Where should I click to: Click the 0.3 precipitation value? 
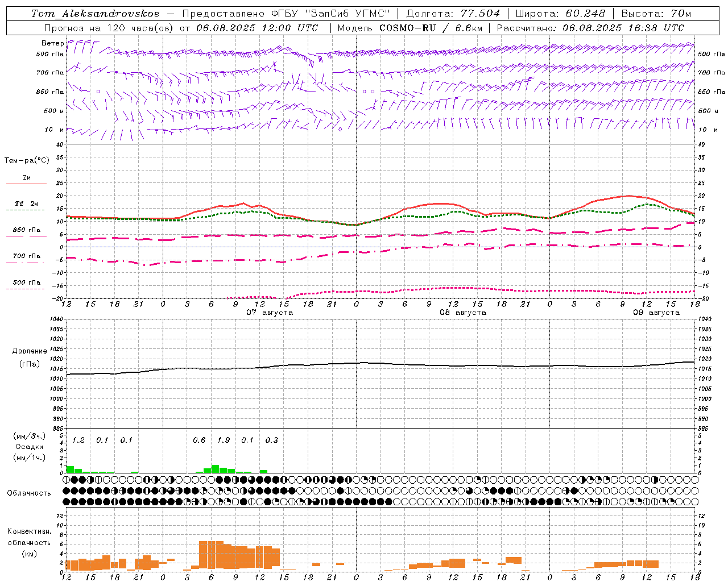click(272, 440)
